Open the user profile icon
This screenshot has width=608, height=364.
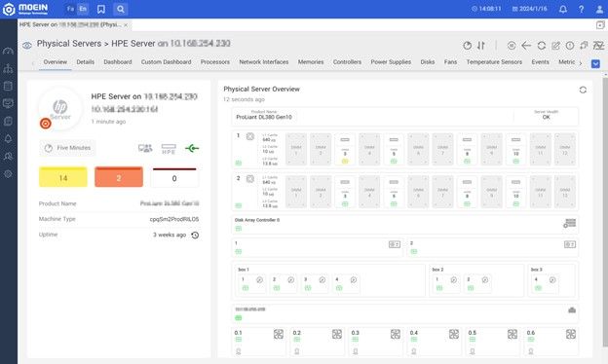click(x=599, y=9)
